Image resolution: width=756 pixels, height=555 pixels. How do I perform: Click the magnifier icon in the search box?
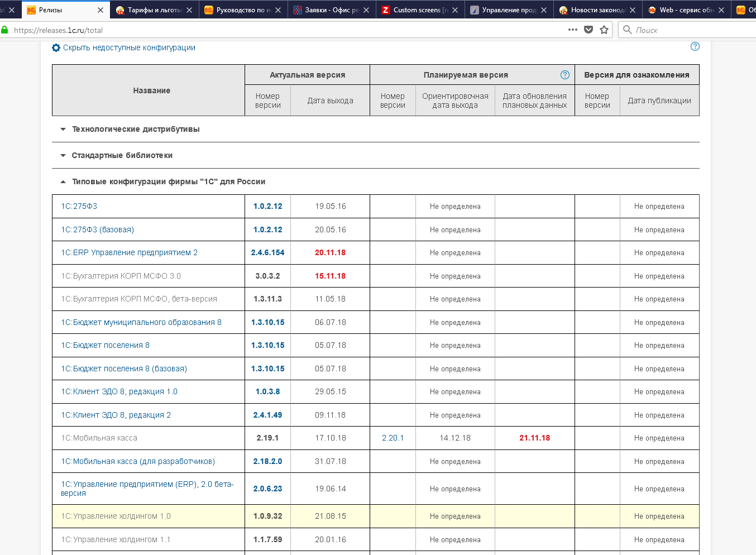pyautogui.click(x=628, y=30)
